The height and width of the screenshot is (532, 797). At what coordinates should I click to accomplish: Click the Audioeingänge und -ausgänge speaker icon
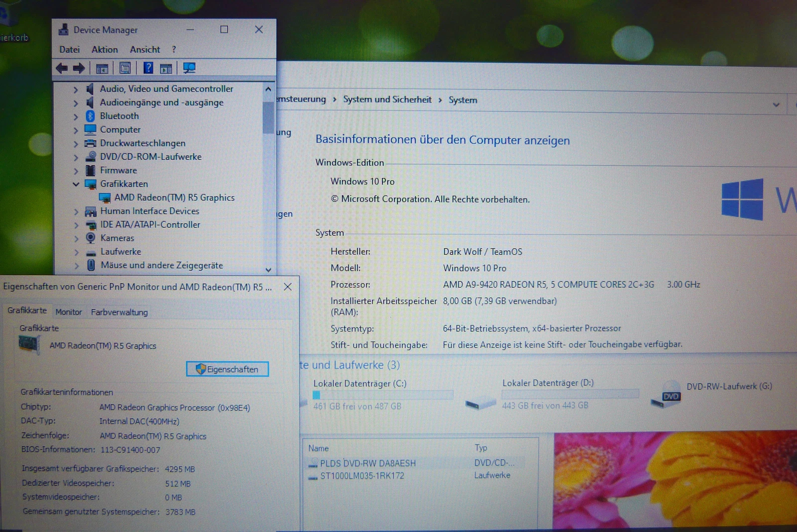[90, 102]
